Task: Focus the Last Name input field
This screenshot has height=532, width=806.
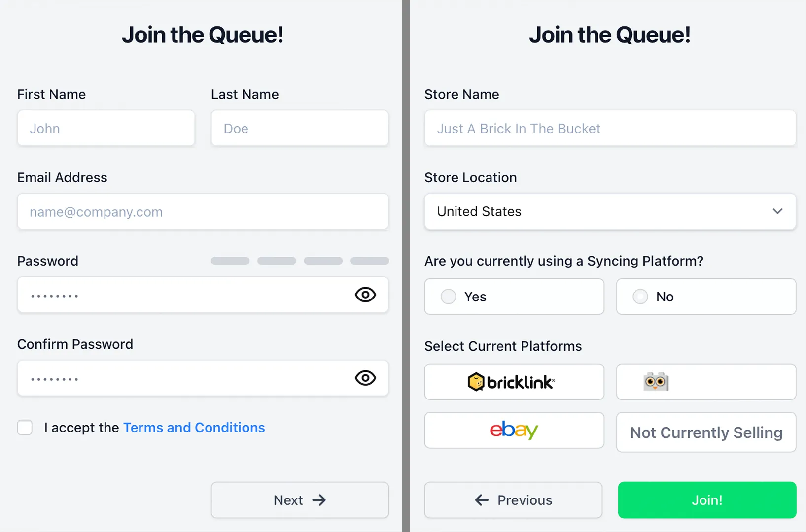Action: (300, 128)
